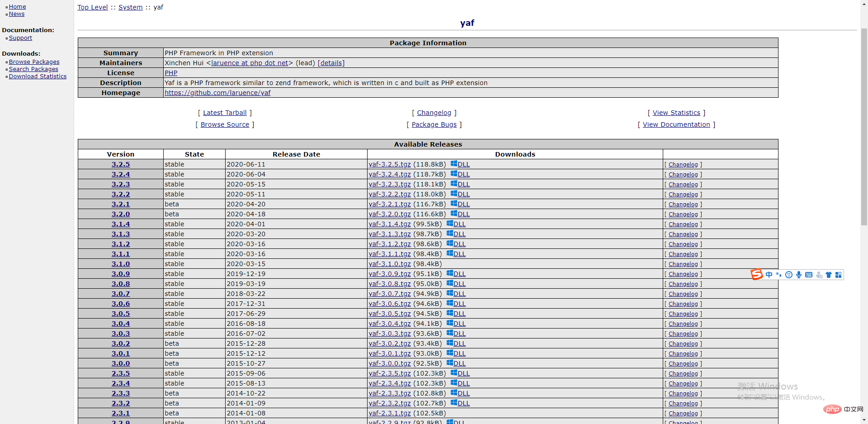The height and width of the screenshot is (424, 868).
Task: Open the IME toolbox grid icon
Action: tap(839, 275)
